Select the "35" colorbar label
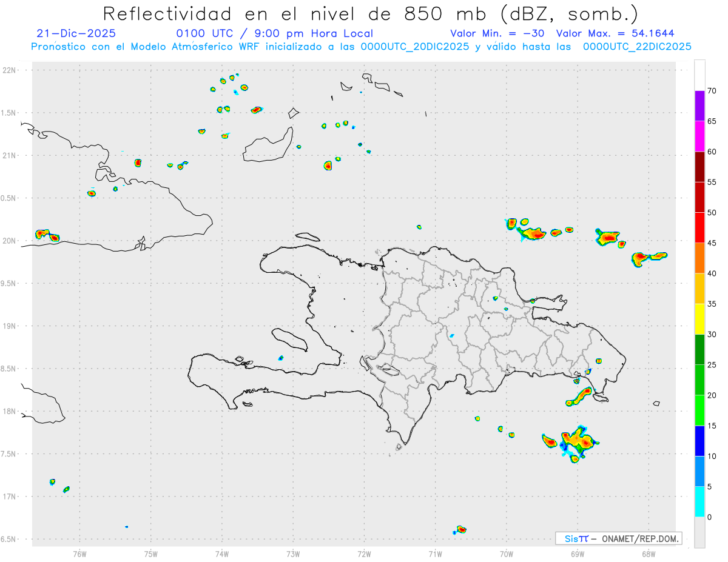The image size is (728, 562). click(712, 304)
